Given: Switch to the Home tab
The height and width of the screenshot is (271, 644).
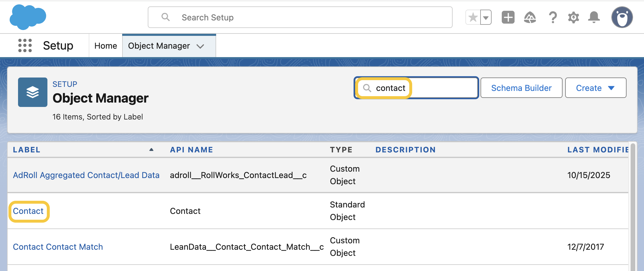Looking at the screenshot, I should tap(106, 46).
